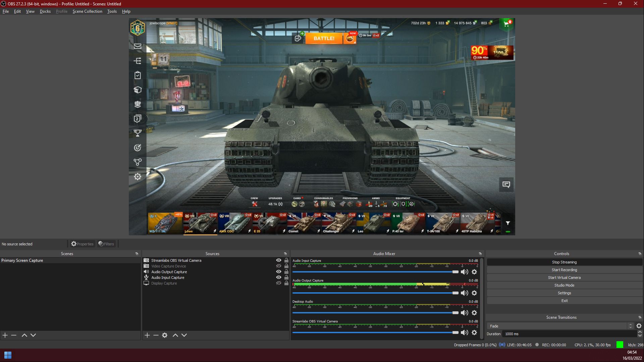This screenshot has height=362, width=644.
Task: Click Stop Streaming button
Action: coord(565,262)
